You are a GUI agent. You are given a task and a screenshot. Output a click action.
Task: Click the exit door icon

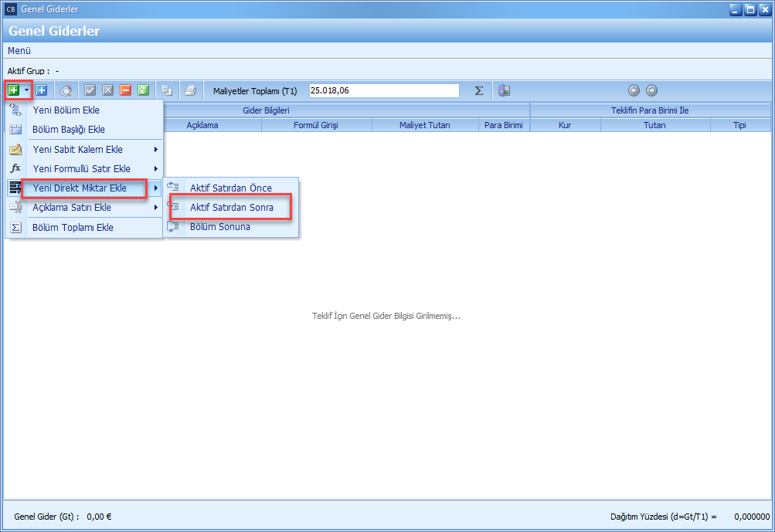504,90
